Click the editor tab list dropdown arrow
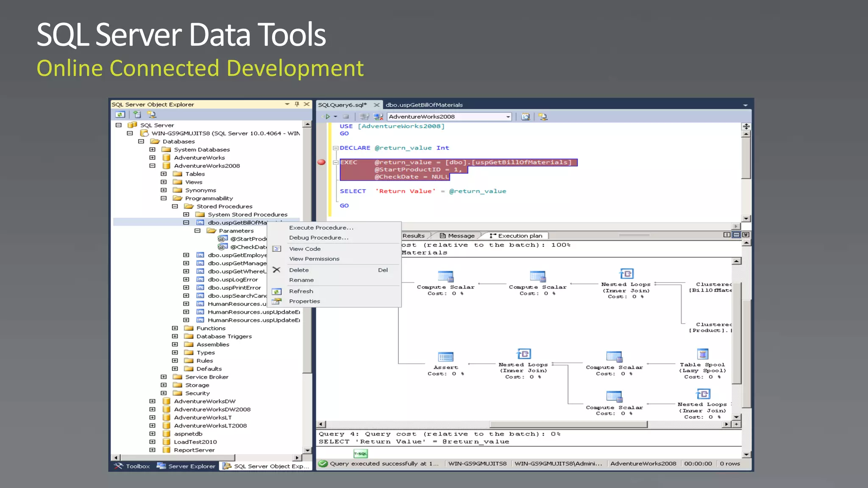The width and height of the screenshot is (868, 488). point(745,105)
